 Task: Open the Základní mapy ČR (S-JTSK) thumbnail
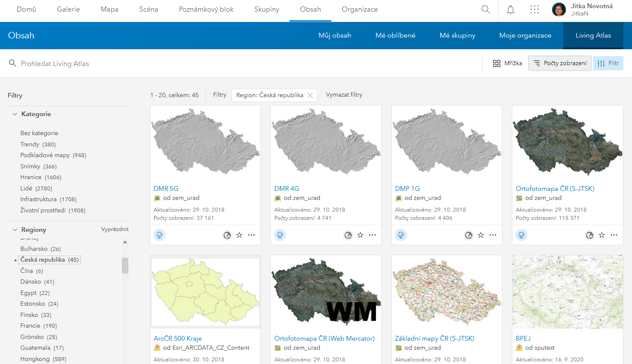tap(447, 292)
